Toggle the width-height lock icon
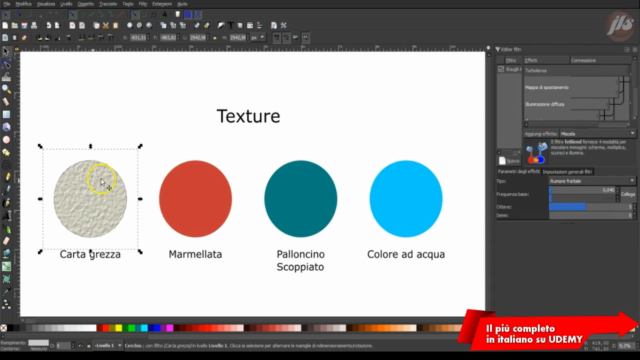 click(x=215, y=38)
